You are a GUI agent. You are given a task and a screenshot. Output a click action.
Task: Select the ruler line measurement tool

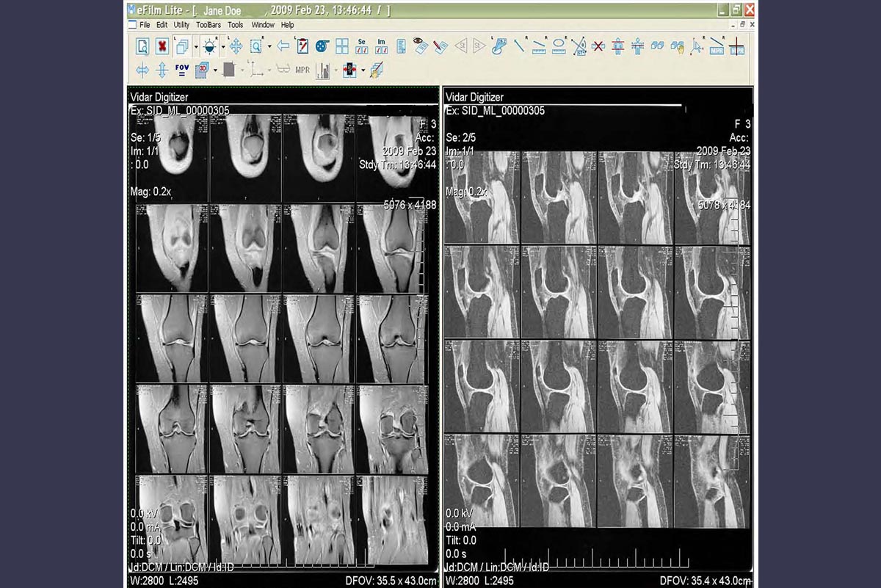point(539,46)
